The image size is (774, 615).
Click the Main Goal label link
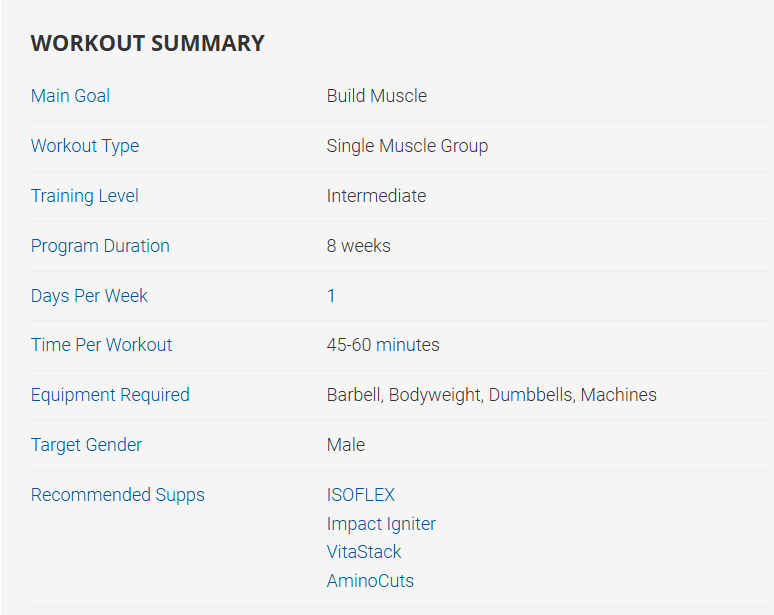tap(70, 96)
